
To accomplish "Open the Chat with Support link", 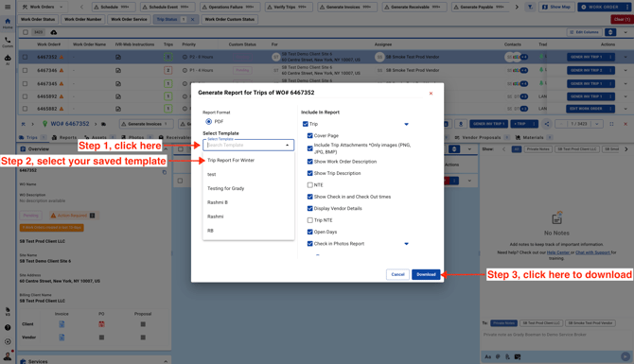I will [592, 252].
